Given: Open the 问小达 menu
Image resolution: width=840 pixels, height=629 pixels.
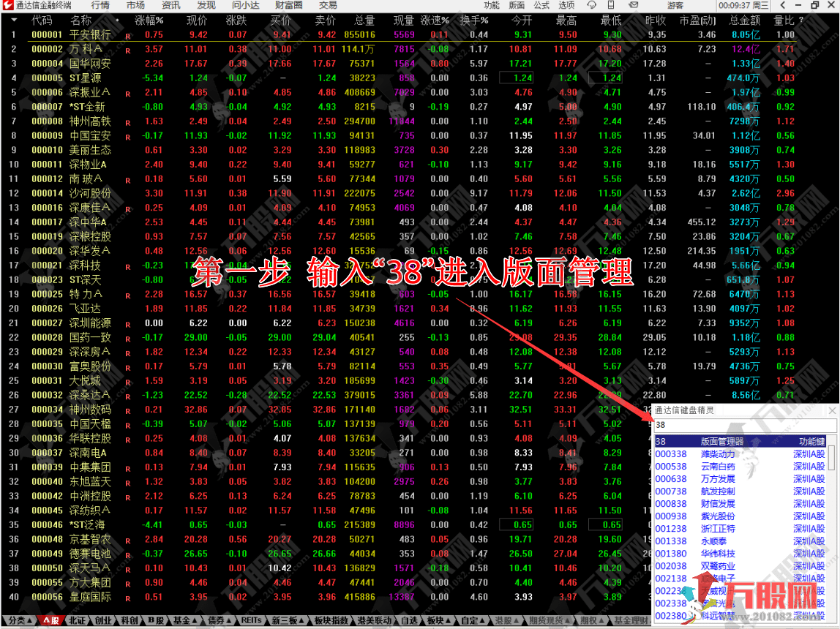Looking at the screenshot, I should tap(246, 5).
